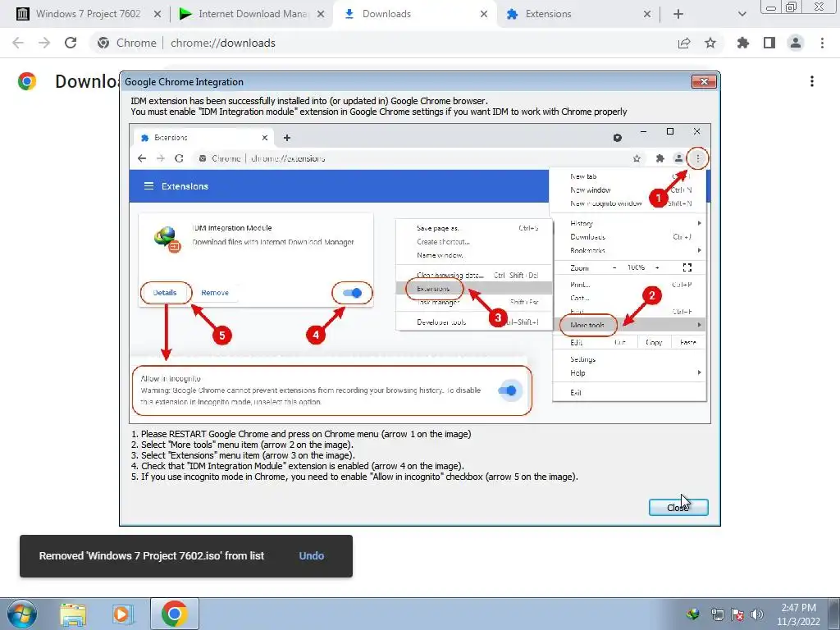Go back to previous page
Viewport: 840px width, 630px height.
[x=18, y=43]
